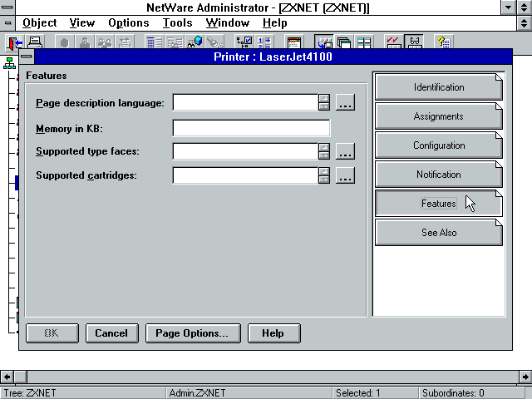Viewport: 532px width, 399px height.
Task: Click the eyeglasses toolbar icon
Action: pos(414,42)
